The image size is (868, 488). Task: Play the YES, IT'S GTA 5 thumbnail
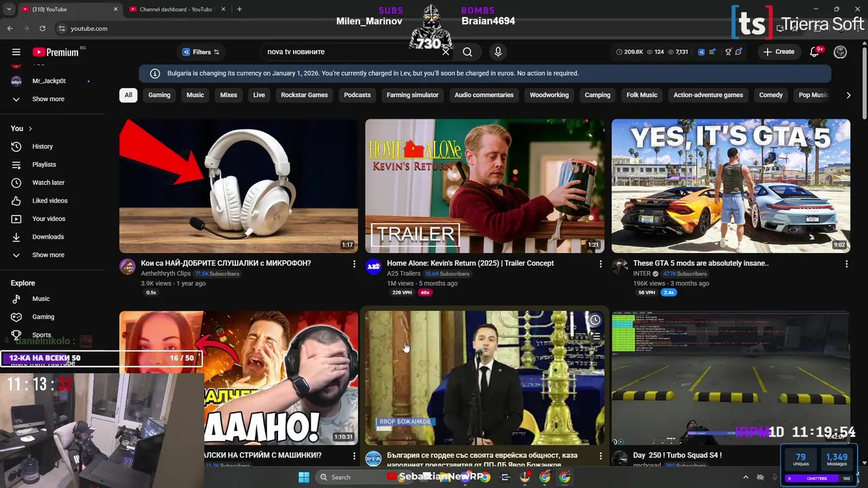(731, 186)
